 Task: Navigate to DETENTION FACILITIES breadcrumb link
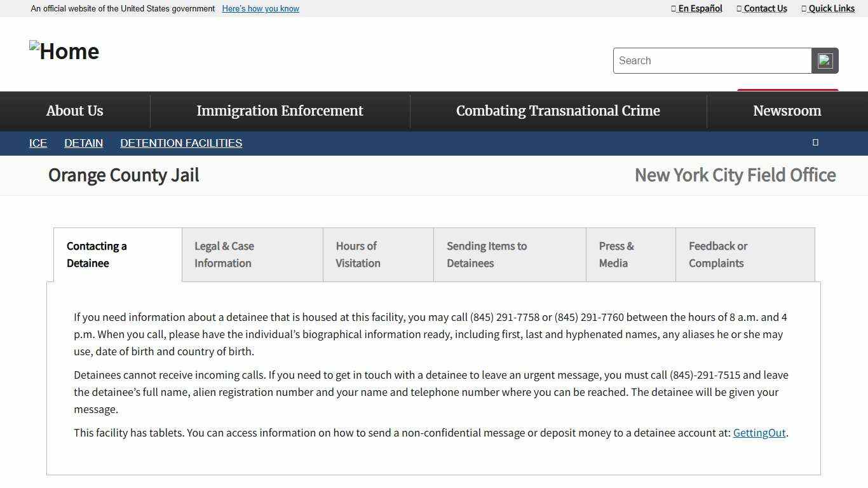(x=181, y=143)
